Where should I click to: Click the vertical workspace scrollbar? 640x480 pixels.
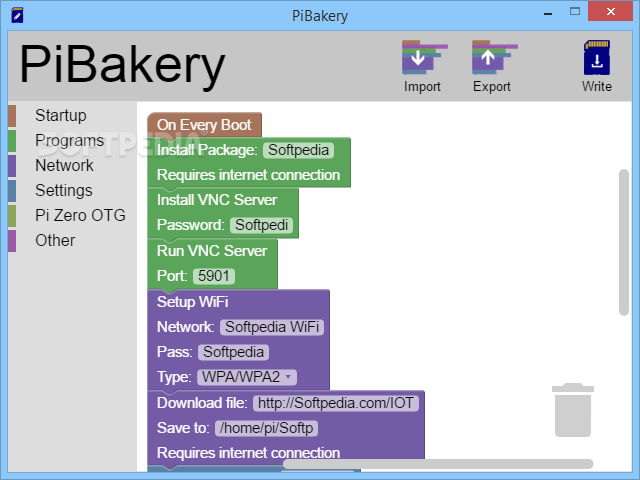click(x=624, y=242)
